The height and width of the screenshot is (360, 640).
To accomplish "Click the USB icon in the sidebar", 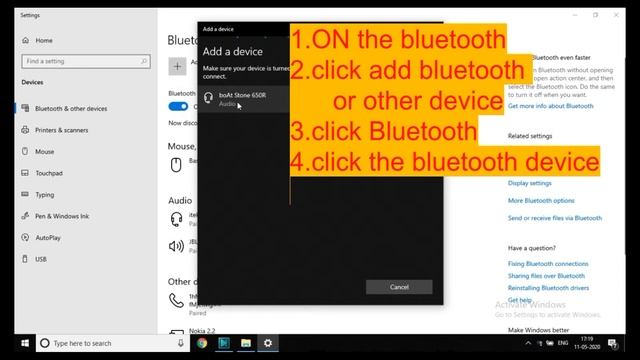I will point(25,259).
